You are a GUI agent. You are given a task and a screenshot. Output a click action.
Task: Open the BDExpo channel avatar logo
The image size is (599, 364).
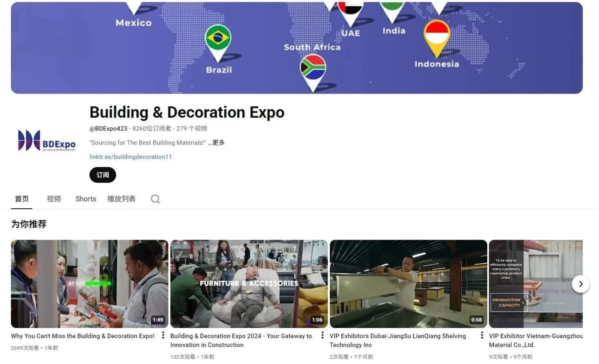click(x=46, y=141)
